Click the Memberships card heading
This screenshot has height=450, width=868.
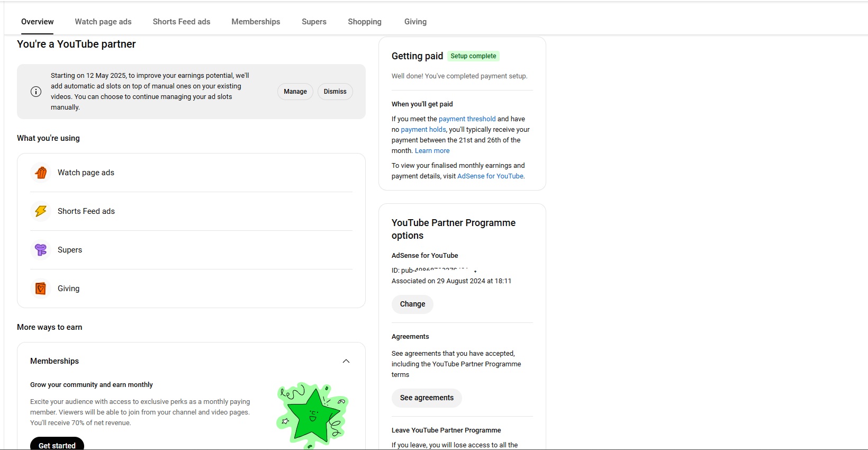55,361
